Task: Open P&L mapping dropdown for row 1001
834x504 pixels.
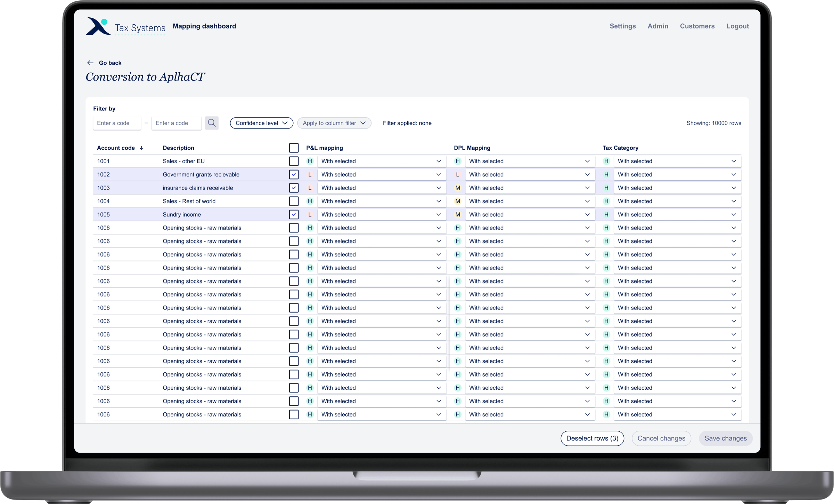Action: point(382,161)
